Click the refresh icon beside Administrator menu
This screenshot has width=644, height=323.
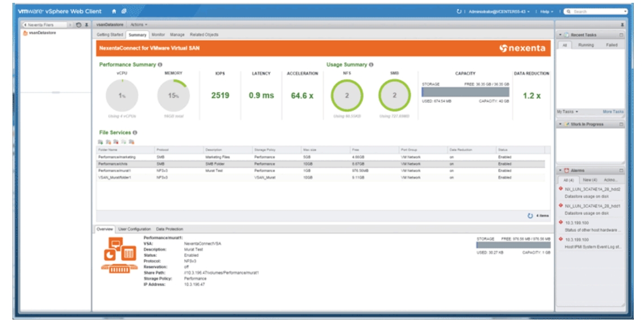pyautogui.click(x=459, y=11)
